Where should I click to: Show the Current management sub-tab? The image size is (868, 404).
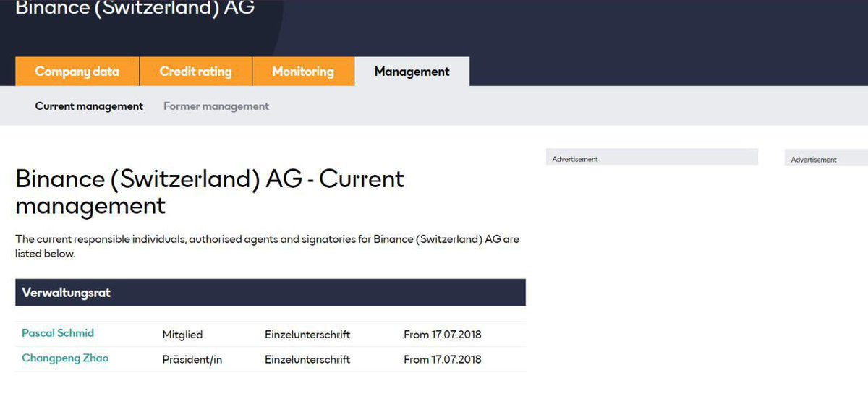point(89,106)
